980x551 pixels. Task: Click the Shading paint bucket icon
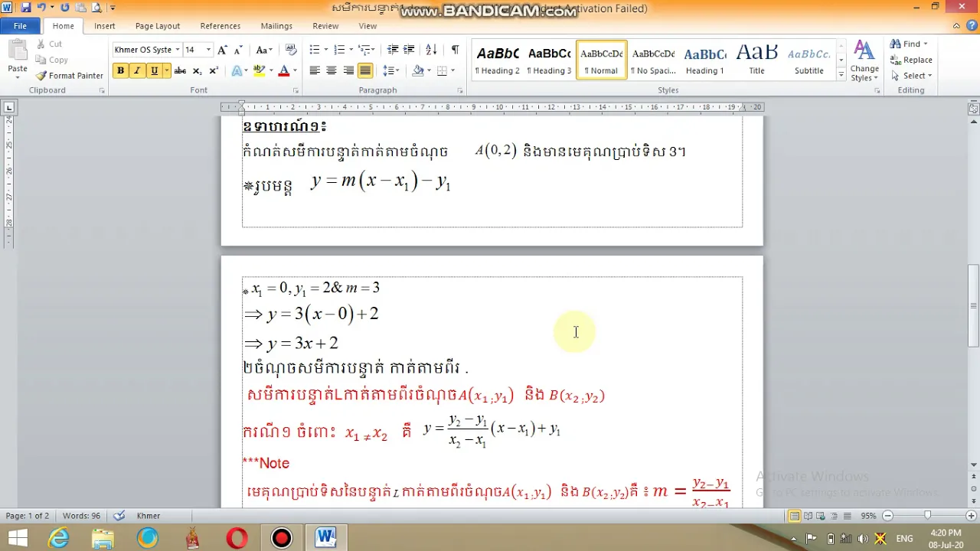417,70
